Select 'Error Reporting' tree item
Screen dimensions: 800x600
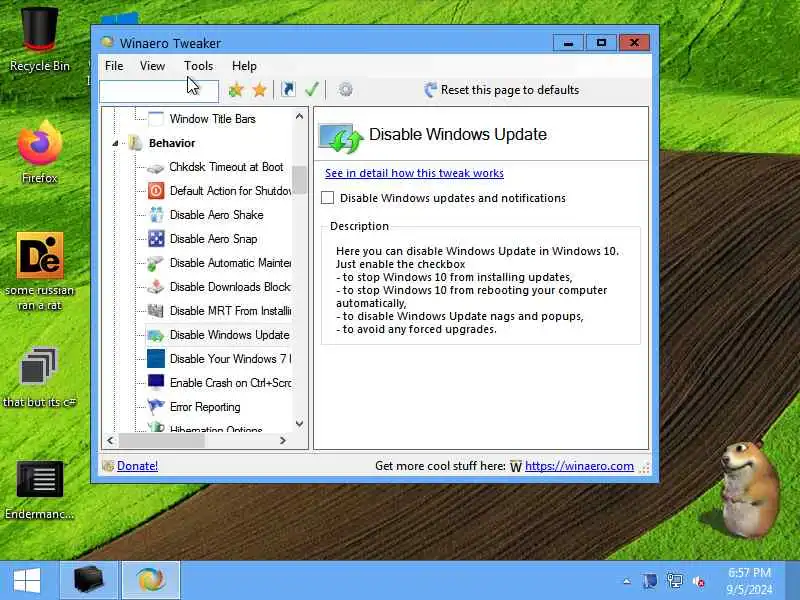pyautogui.click(x=205, y=407)
